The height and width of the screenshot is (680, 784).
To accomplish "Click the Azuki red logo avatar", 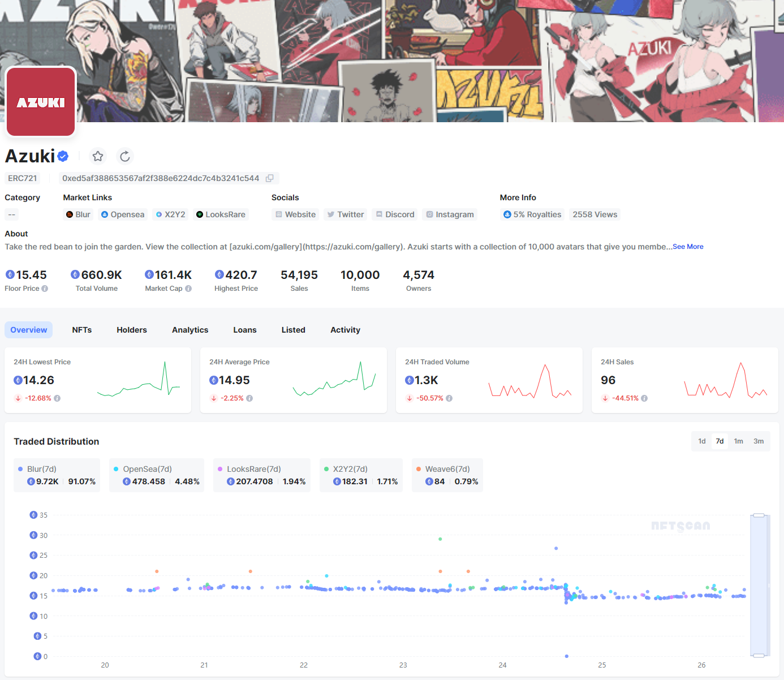I will (x=41, y=102).
